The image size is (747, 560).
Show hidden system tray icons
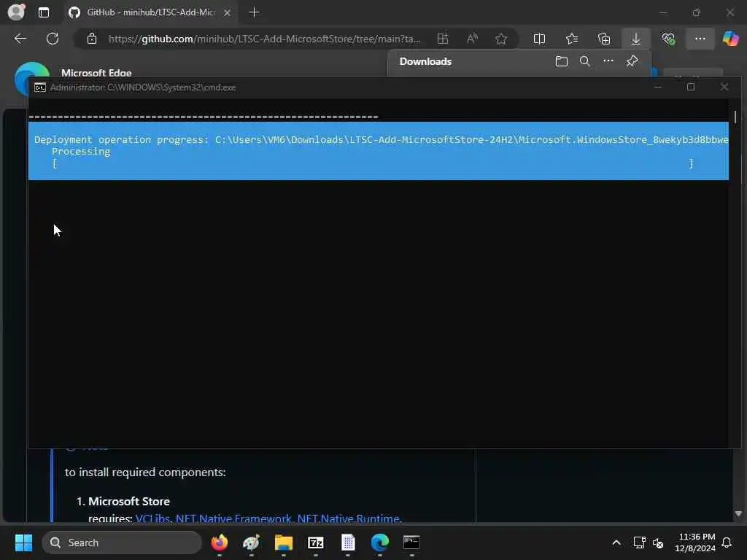tap(616, 542)
